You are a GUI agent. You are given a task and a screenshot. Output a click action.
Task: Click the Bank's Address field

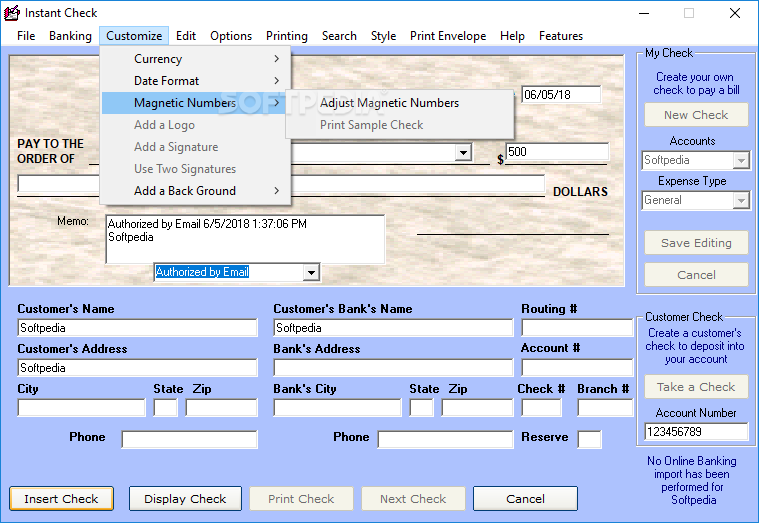click(x=393, y=368)
